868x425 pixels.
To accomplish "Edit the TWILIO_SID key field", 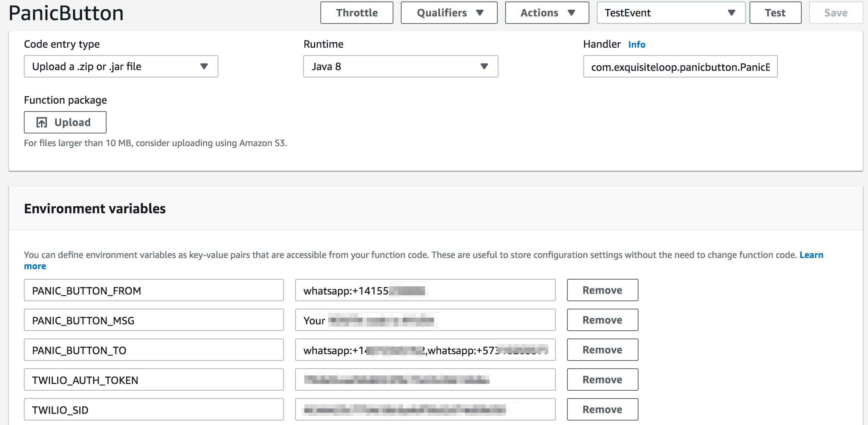I will (154, 409).
